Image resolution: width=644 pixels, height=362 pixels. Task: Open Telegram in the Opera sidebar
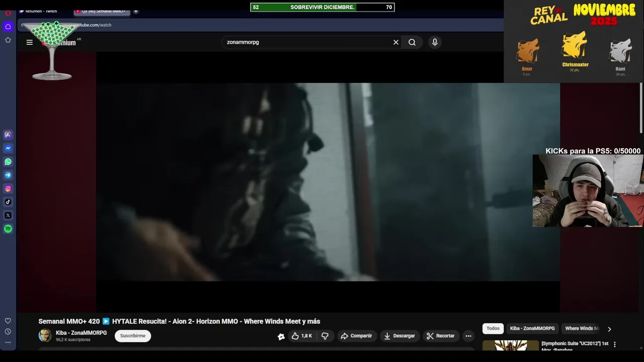point(8,175)
